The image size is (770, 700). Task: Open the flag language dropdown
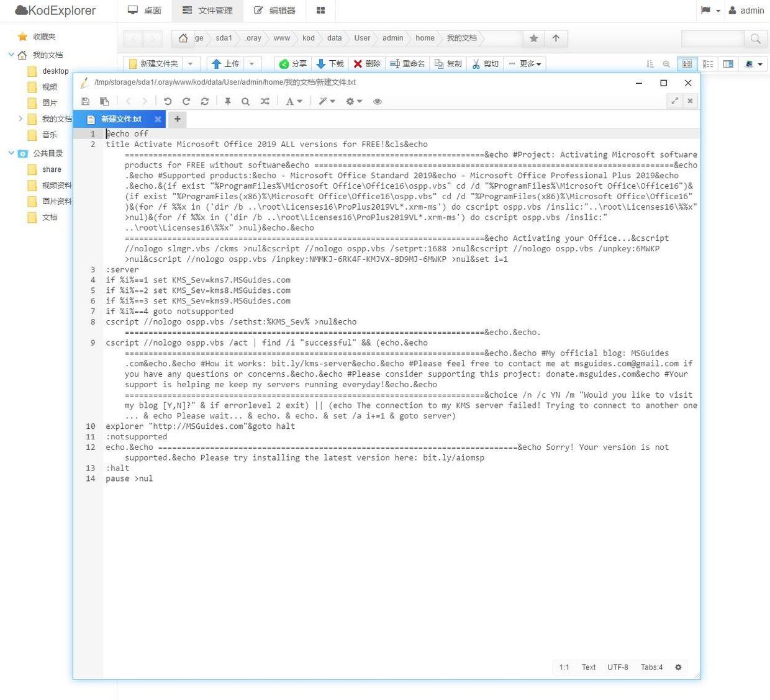[x=710, y=11]
